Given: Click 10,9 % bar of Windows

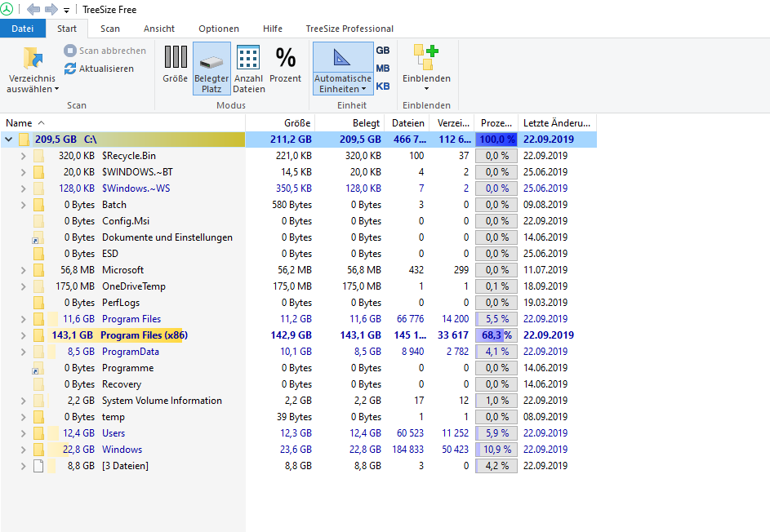Looking at the screenshot, I should (496, 450).
